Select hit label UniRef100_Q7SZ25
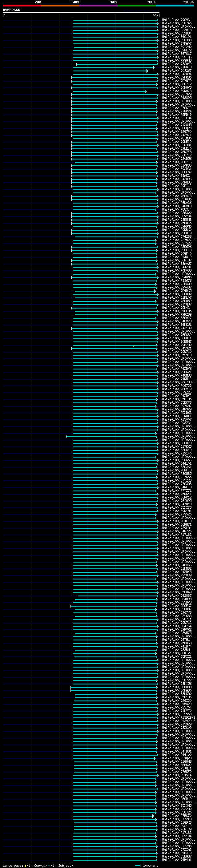Viewport: 197px width, 868px height. point(176,392)
